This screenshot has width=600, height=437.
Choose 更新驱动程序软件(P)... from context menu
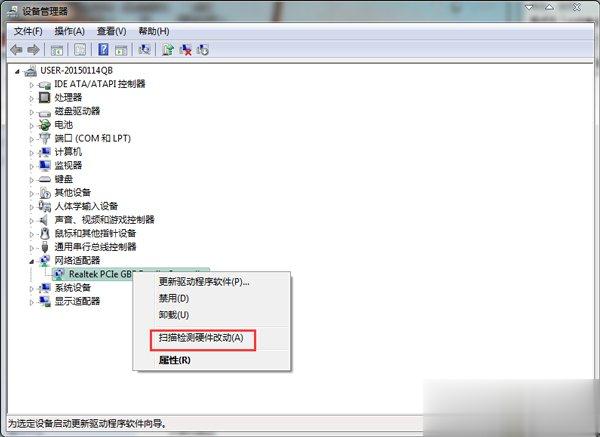[204, 282]
